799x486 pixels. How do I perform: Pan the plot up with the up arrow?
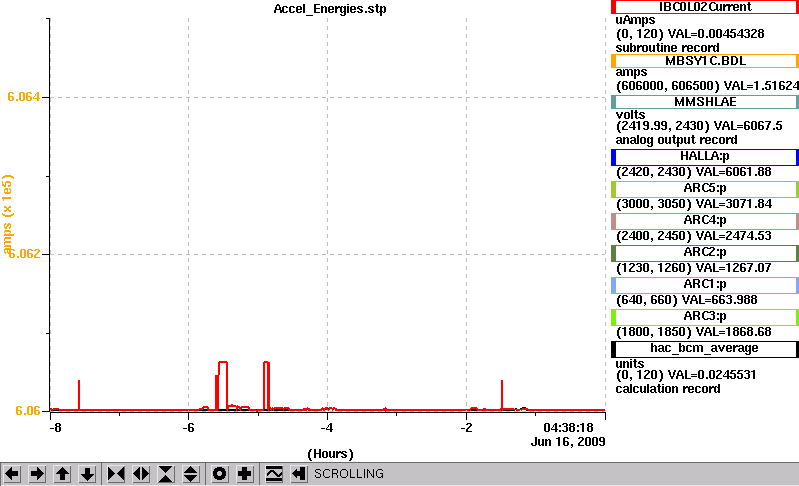63,474
